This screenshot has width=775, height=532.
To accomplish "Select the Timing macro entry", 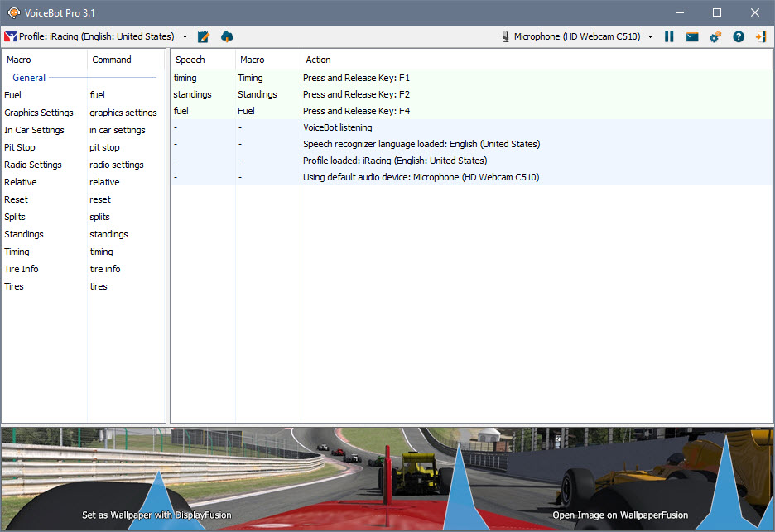I will pyautogui.click(x=17, y=252).
